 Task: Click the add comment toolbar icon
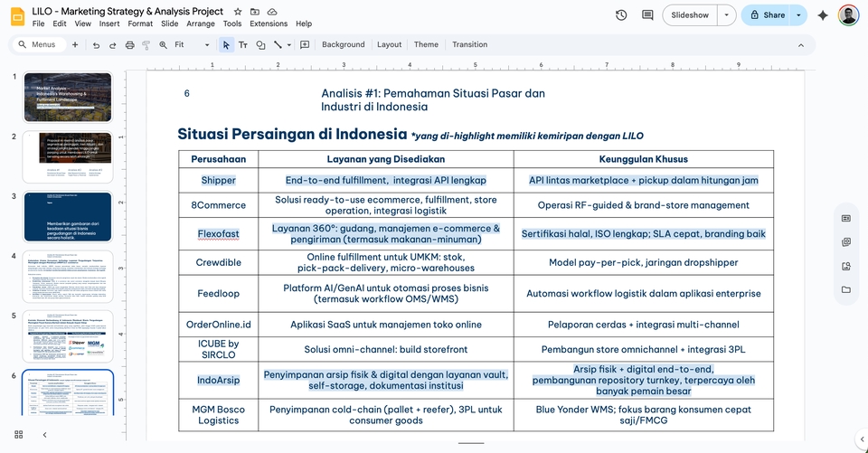pos(305,44)
